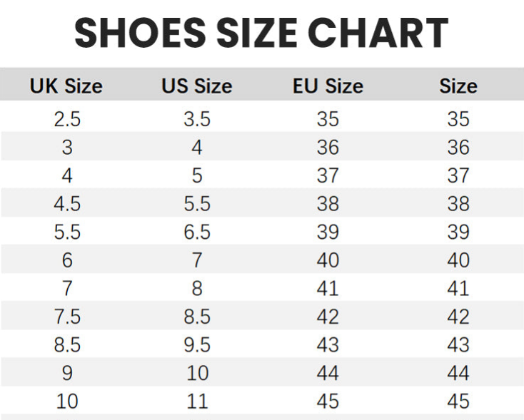Click US size 8 cell
This screenshot has width=524, height=420.
point(197,288)
